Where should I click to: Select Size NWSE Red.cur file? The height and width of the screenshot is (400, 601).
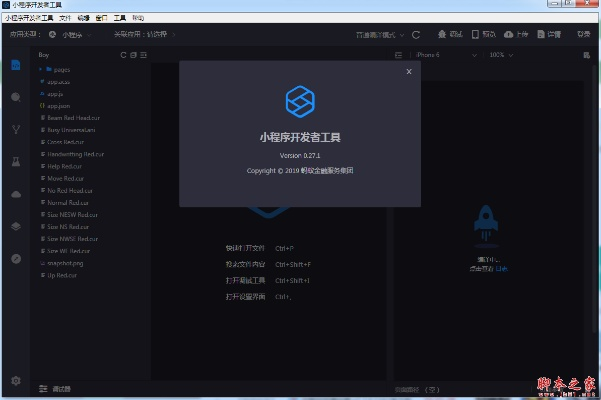click(x=72, y=239)
